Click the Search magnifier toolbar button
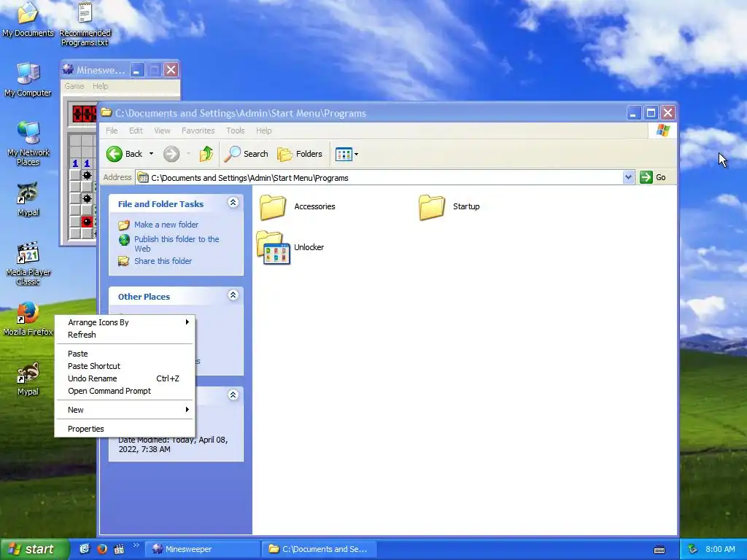 (x=247, y=154)
